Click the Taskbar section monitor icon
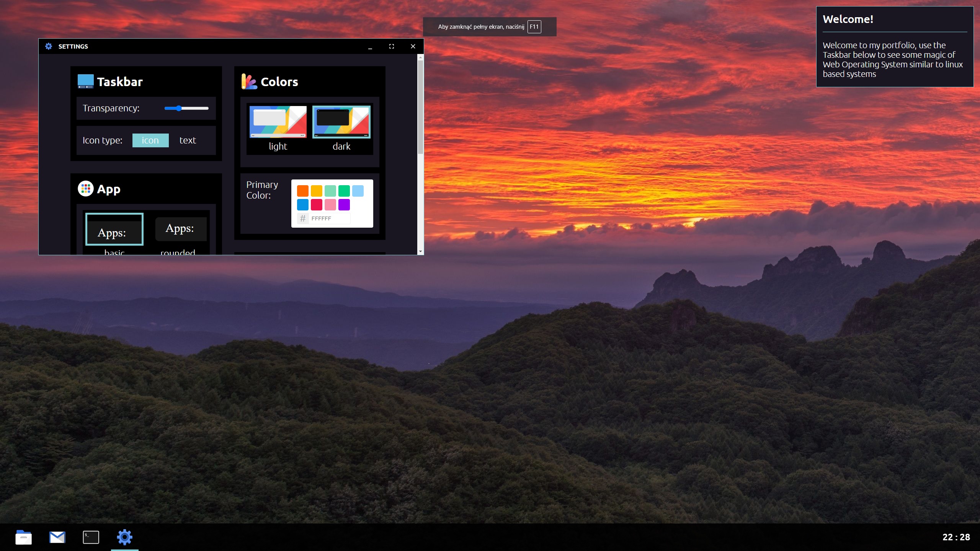 pyautogui.click(x=85, y=82)
